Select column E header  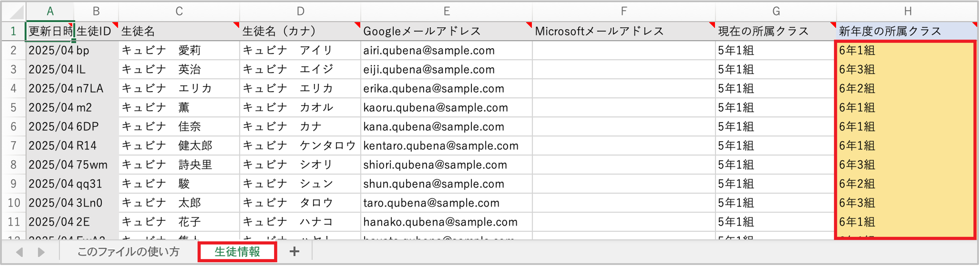446,11
